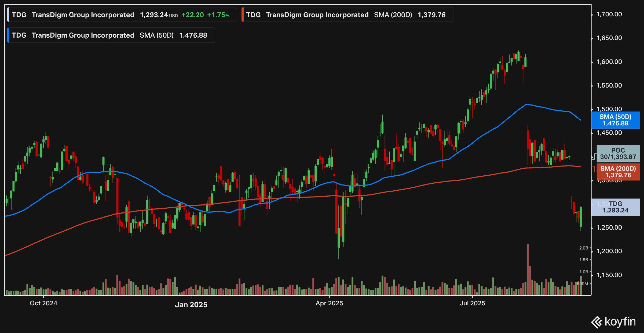Click the koyfin wordmark text
Screen dimensions: 644x333
(620, 321)
